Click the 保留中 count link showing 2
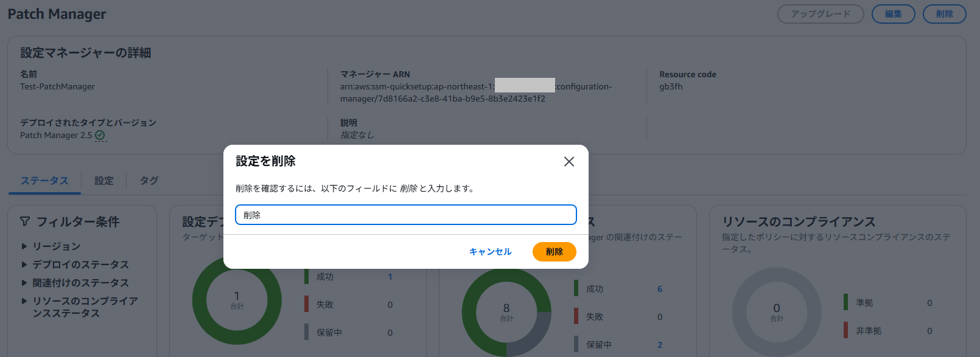 click(x=660, y=345)
